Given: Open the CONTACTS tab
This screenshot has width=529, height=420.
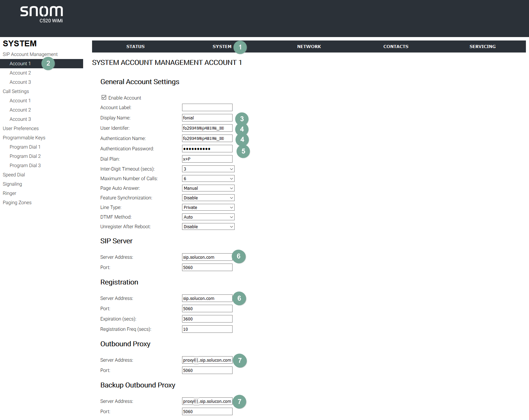Looking at the screenshot, I should coord(396,47).
